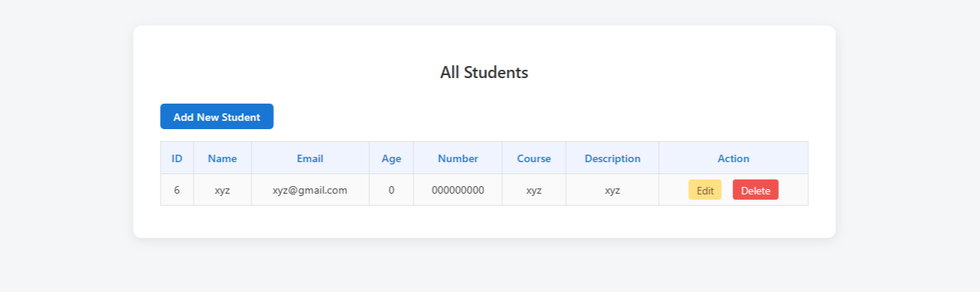Image resolution: width=980 pixels, height=292 pixels.
Task: Click the Email column header
Action: [310, 158]
